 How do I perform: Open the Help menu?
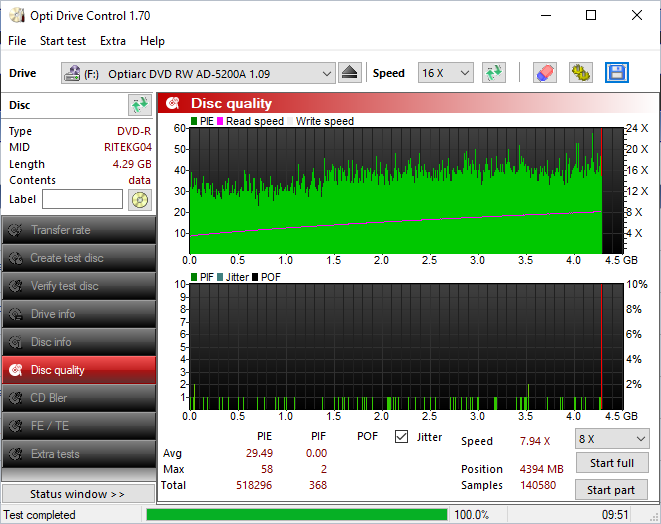point(152,41)
